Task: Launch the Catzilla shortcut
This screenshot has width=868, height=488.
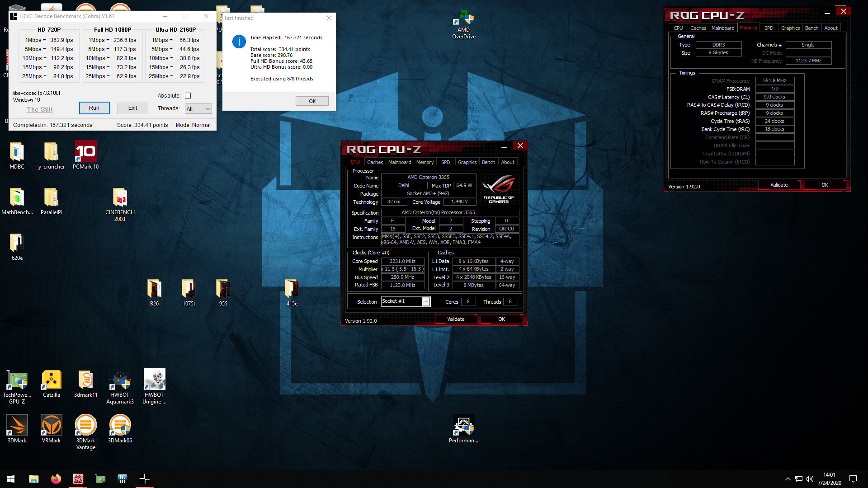Action: 51,384
